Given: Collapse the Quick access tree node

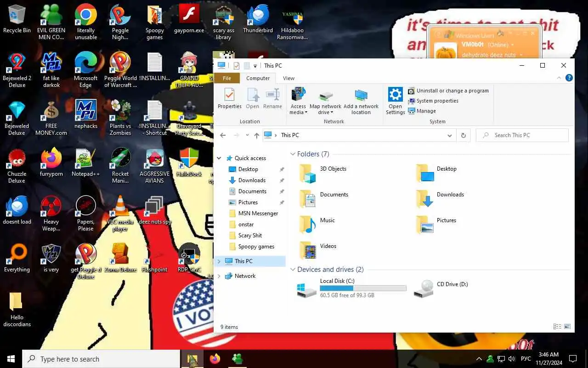Looking at the screenshot, I should click(x=219, y=158).
